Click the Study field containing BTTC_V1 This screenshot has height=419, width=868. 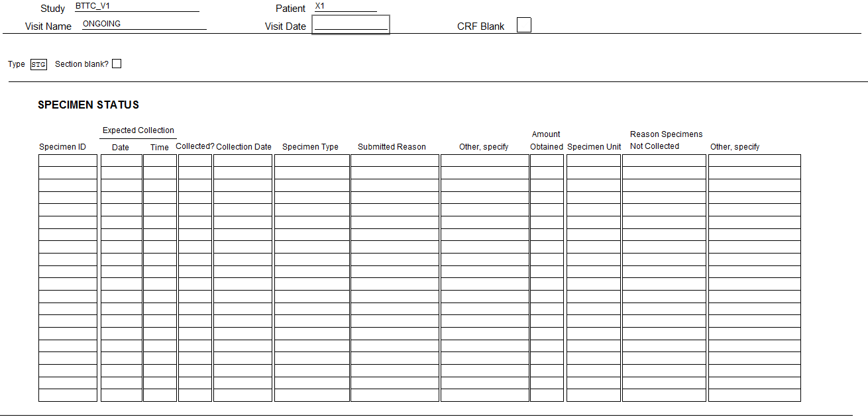(136, 7)
